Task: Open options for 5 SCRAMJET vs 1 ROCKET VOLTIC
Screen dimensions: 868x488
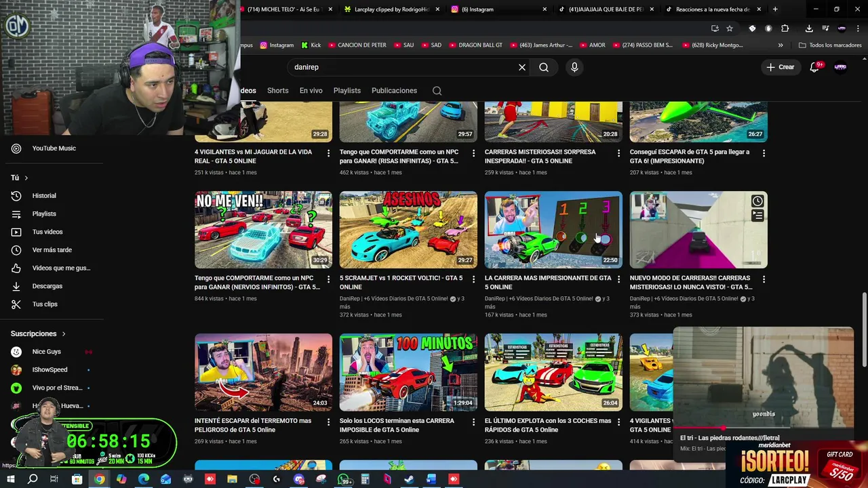Action: click(473, 279)
